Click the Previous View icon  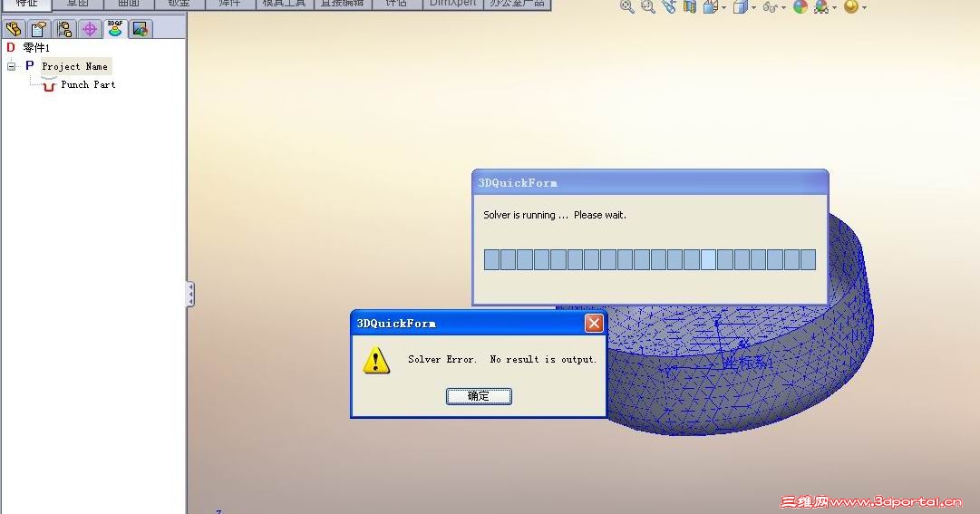point(669,7)
